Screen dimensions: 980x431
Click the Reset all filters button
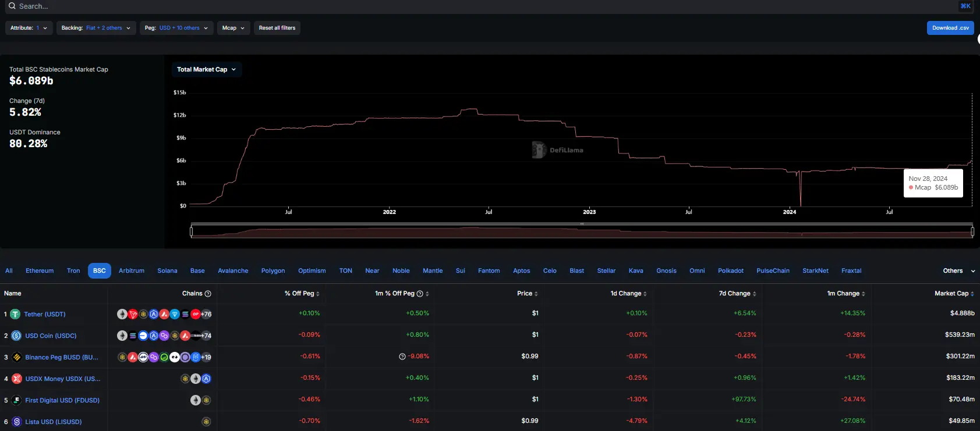coord(277,28)
